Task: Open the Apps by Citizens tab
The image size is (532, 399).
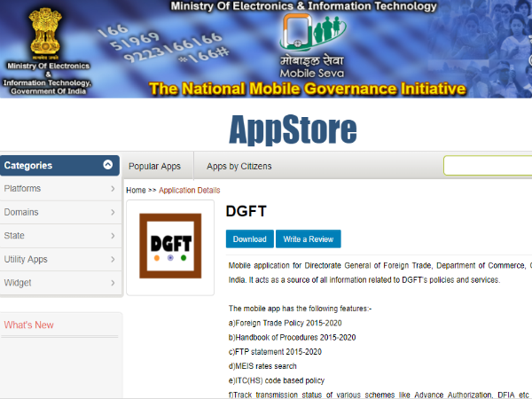Action: coord(239,166)
